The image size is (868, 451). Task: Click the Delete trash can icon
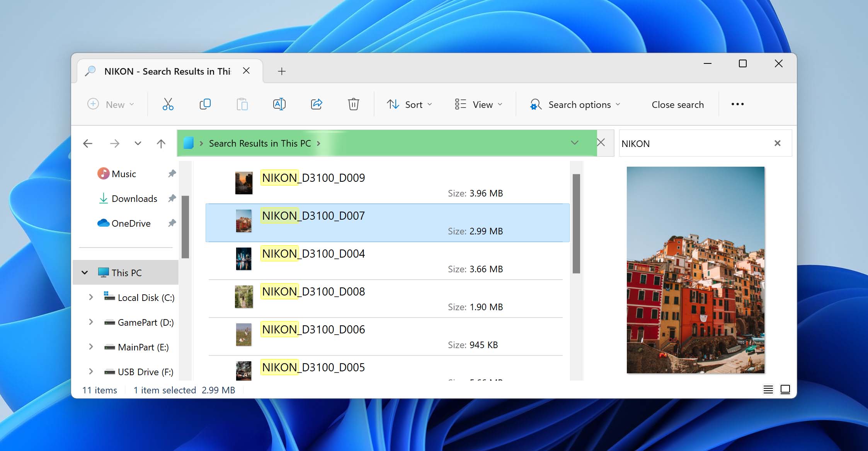pyautogui.click(x=353, y=104)
